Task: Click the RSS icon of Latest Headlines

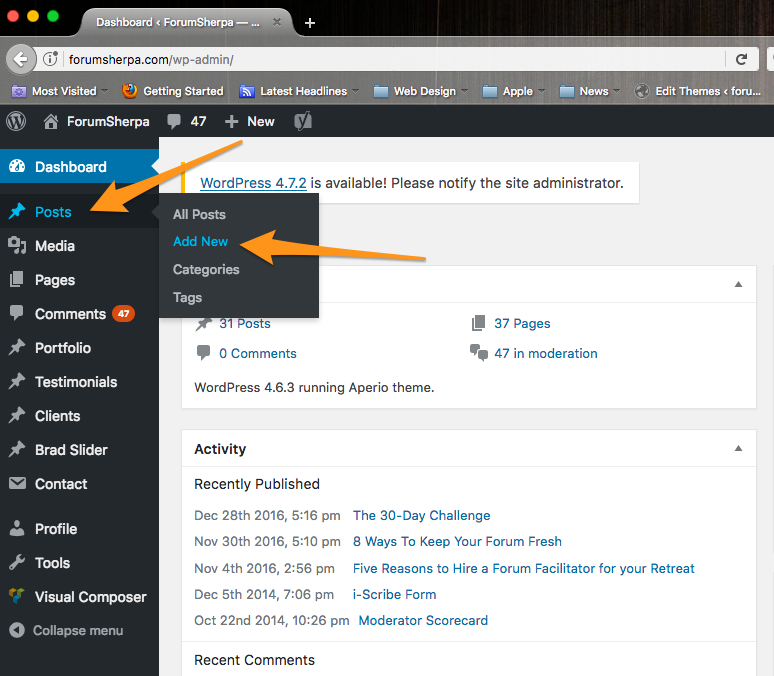Action: coord(246,91)
